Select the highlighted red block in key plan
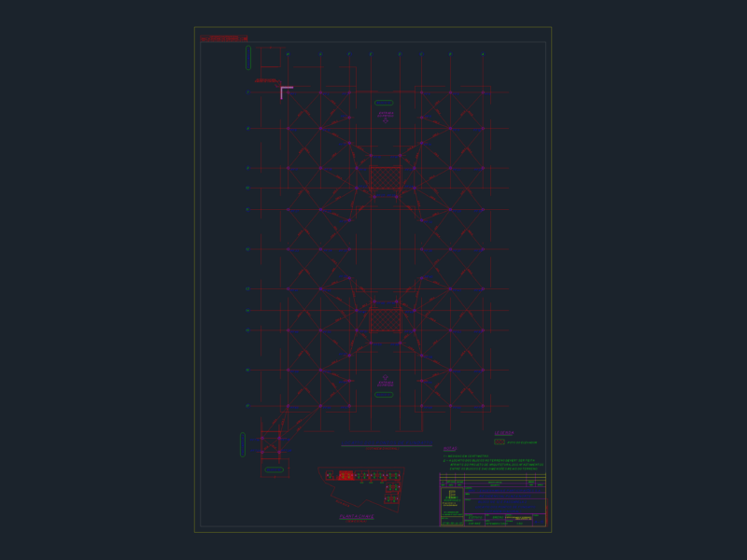Image resolution: width=747 pixels, height=560 pixels. coord(345,475)
